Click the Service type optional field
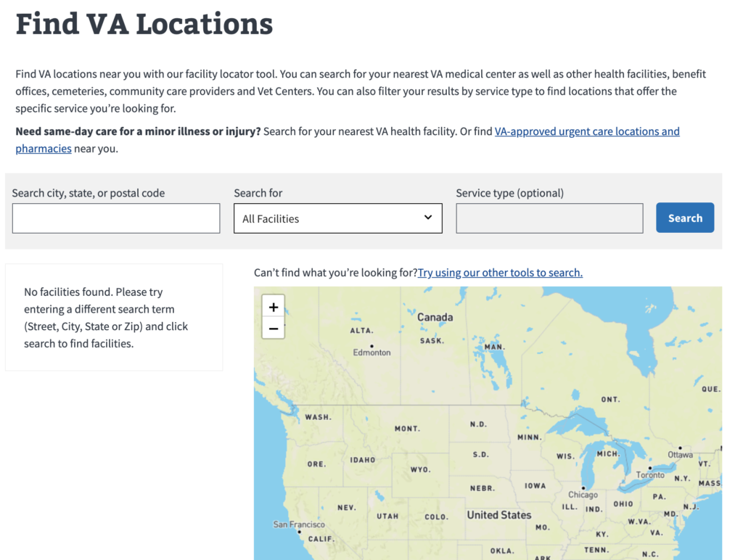This screenshot has width=743, height=560. 549,218
